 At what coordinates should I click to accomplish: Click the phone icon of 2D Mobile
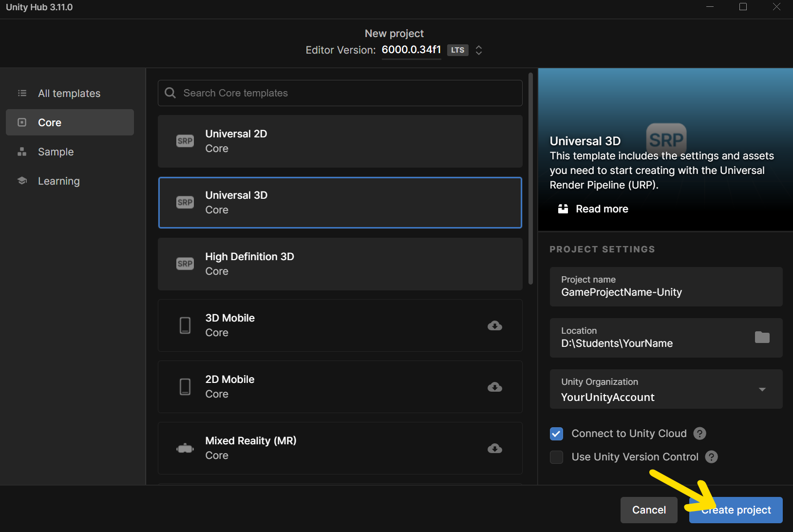click(x=185, y=387)
